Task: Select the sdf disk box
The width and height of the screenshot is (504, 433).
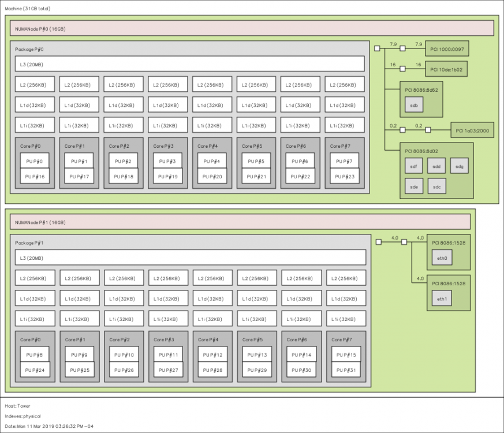Action: [x=414, y=166]
